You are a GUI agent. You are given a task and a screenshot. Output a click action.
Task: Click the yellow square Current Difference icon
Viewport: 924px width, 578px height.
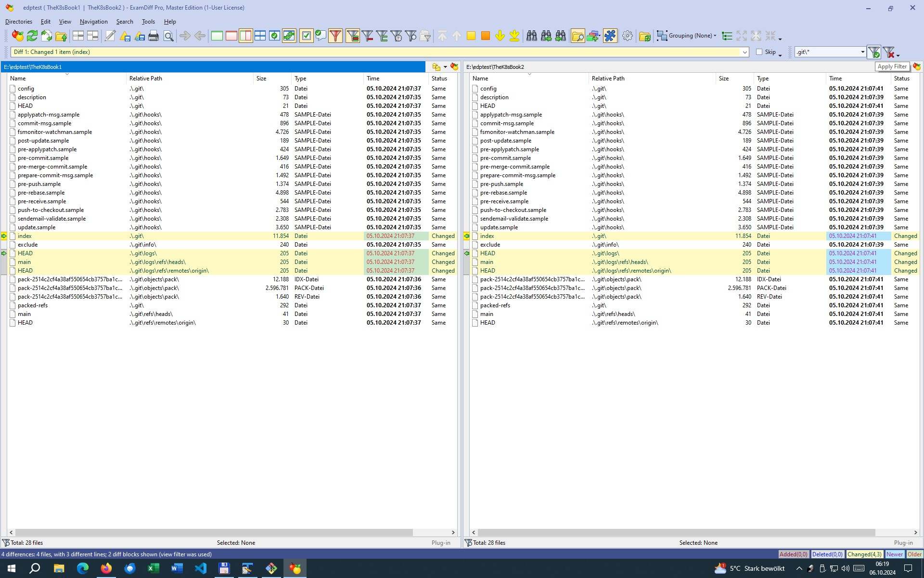click(471, 36)
